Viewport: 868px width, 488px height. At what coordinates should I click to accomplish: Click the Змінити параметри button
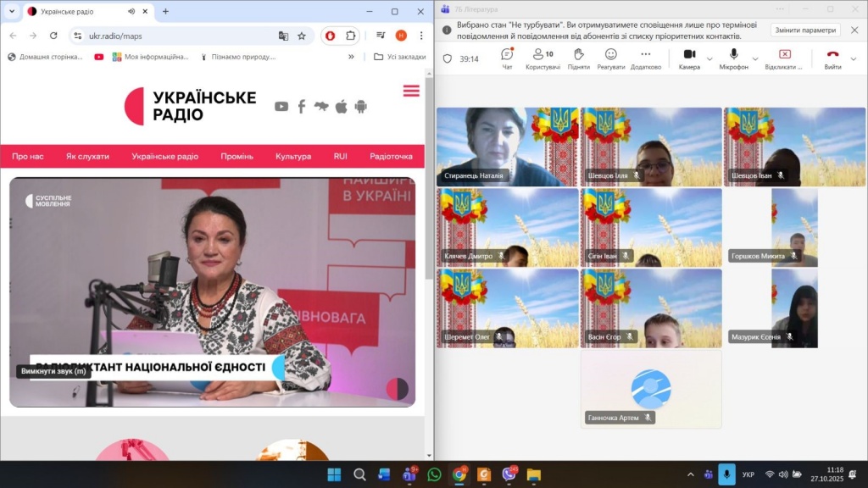804,30
